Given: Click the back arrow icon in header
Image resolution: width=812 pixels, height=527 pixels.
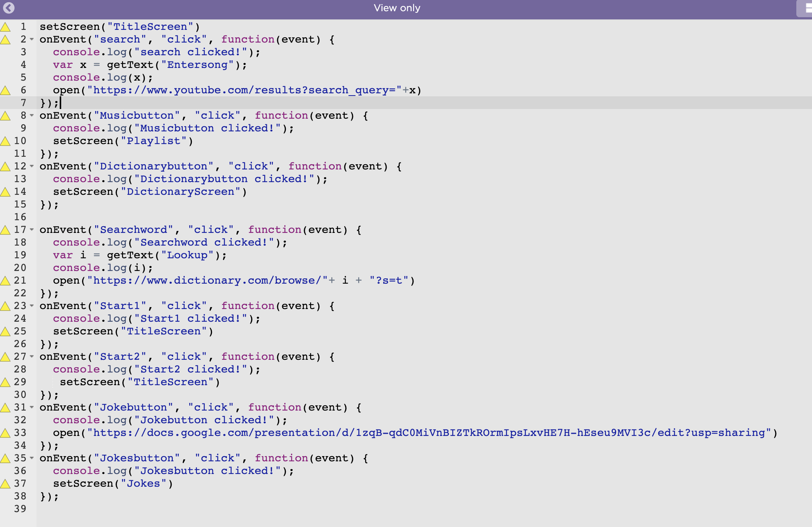Looking at the screenshot, I should click(x=9, y=8).
